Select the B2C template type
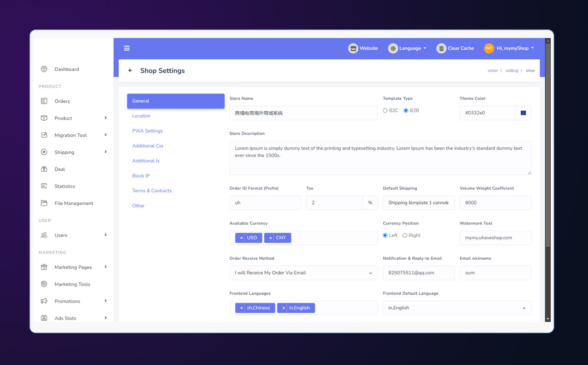 pos(385,110)
